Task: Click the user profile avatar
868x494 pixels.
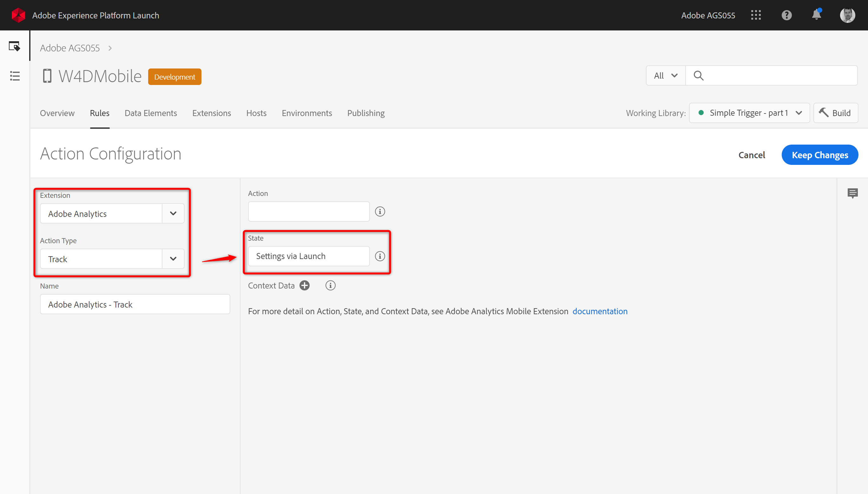Action: [847, 15]
